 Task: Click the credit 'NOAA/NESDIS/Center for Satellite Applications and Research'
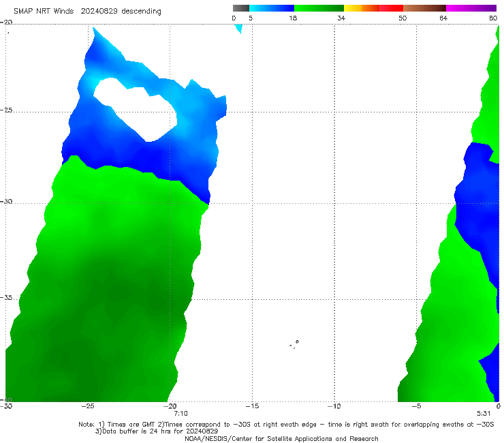[281, 439]
